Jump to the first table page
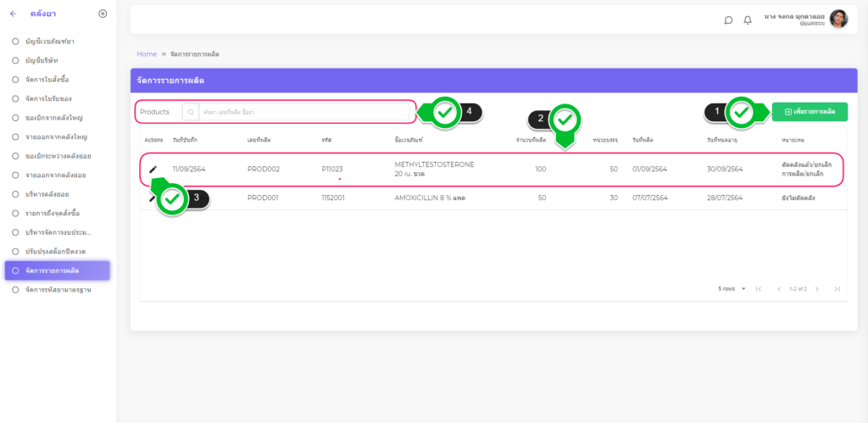The width and height of the screenshot is (868, 423). point(759,289)
